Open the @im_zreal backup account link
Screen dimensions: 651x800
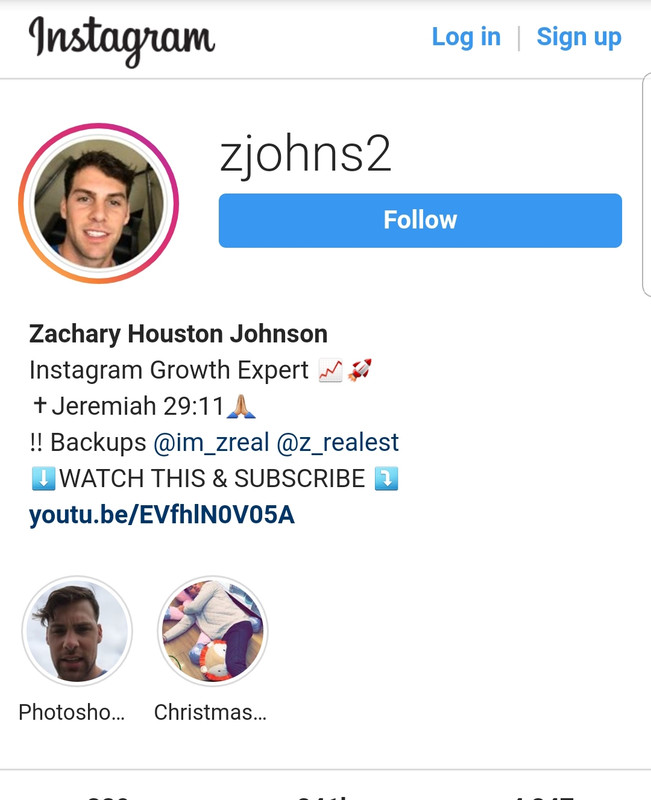click(211, 442)
